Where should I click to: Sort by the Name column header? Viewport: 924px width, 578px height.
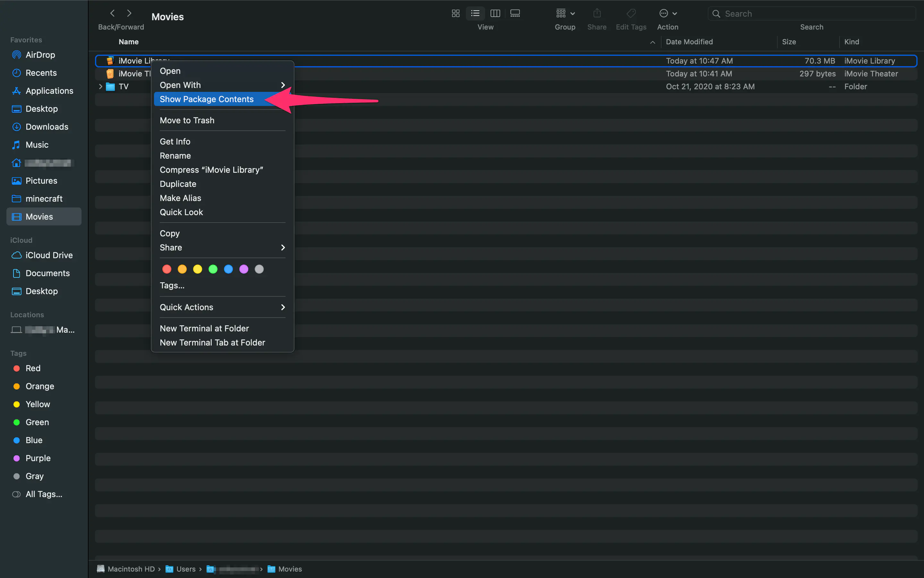click(129, 42)
